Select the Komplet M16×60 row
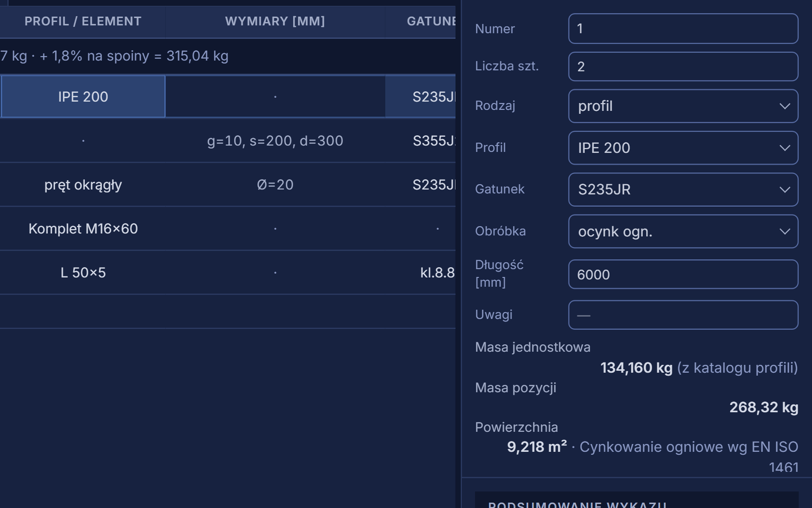The image size is (812, 508). (x=228, y=229)
